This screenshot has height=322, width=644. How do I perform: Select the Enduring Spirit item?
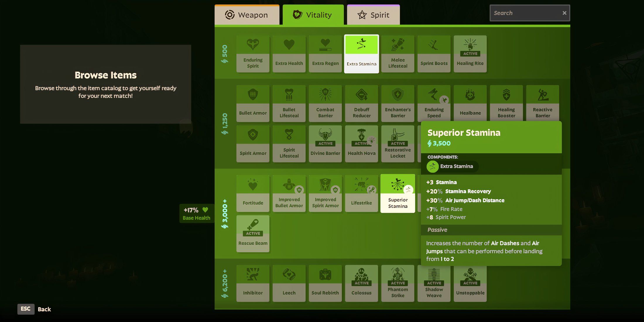tap(253, 54)
